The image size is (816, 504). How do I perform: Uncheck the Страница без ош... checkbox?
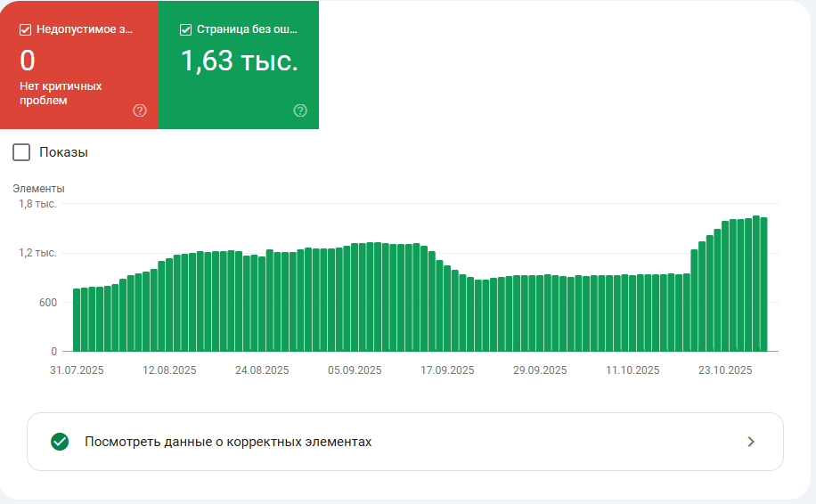coord(186,30)
